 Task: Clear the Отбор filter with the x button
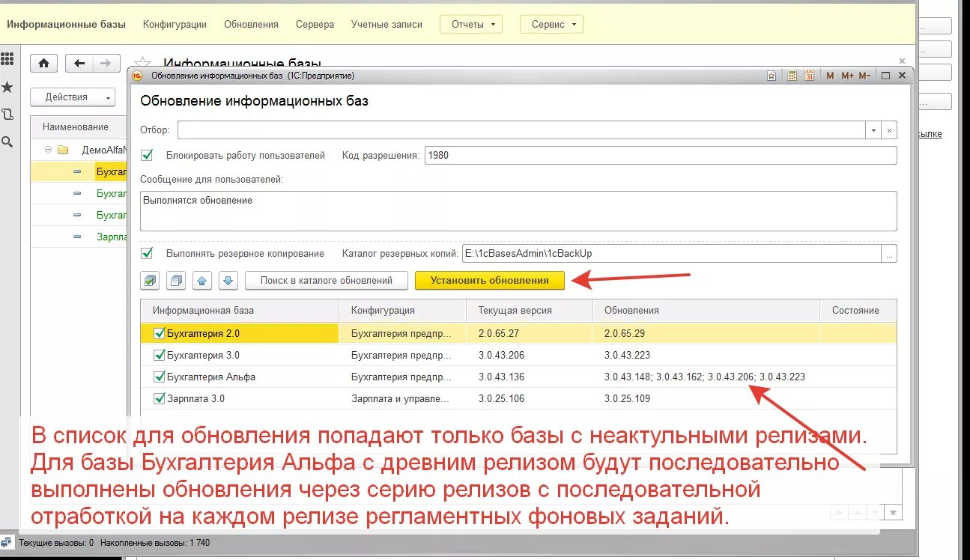[x=889, y=130]
